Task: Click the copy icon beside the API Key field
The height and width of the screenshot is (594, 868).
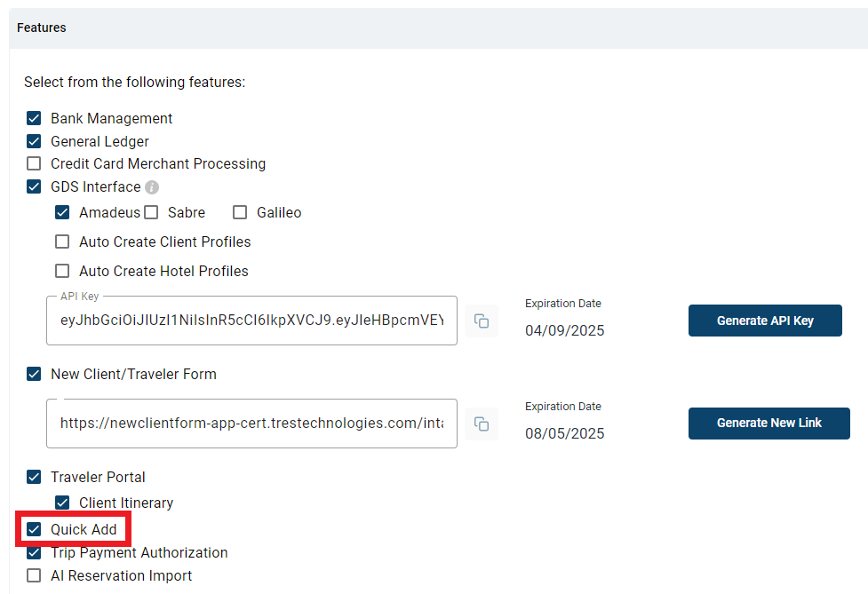Action: (x=482, y=321)
